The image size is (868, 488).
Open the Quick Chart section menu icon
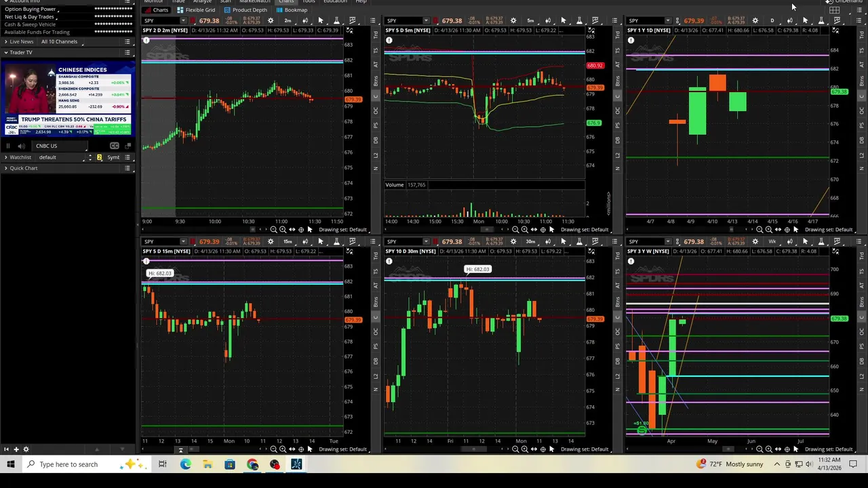pos(127,168)
